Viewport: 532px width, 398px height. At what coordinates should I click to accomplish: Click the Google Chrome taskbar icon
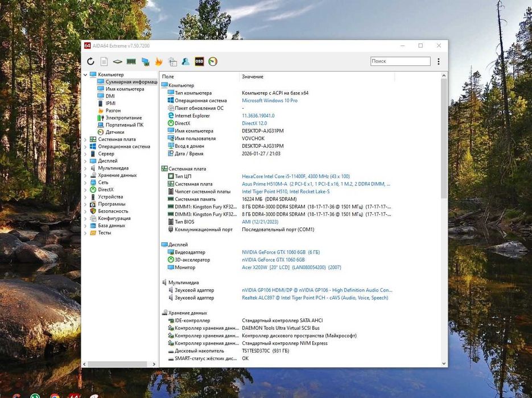click(x=55, y=396)
